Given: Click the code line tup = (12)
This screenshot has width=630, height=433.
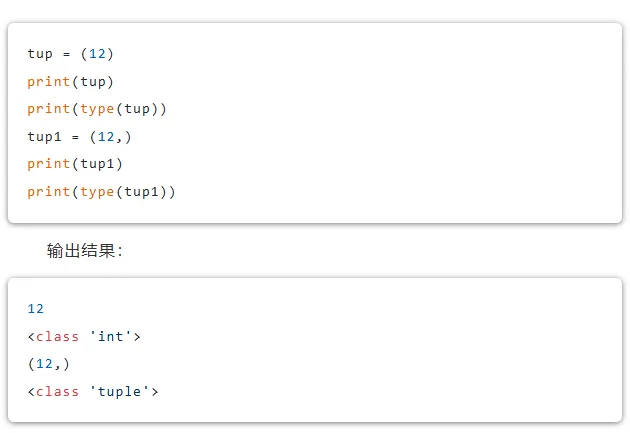Looking at the screenshot, I should click(70, 54).
